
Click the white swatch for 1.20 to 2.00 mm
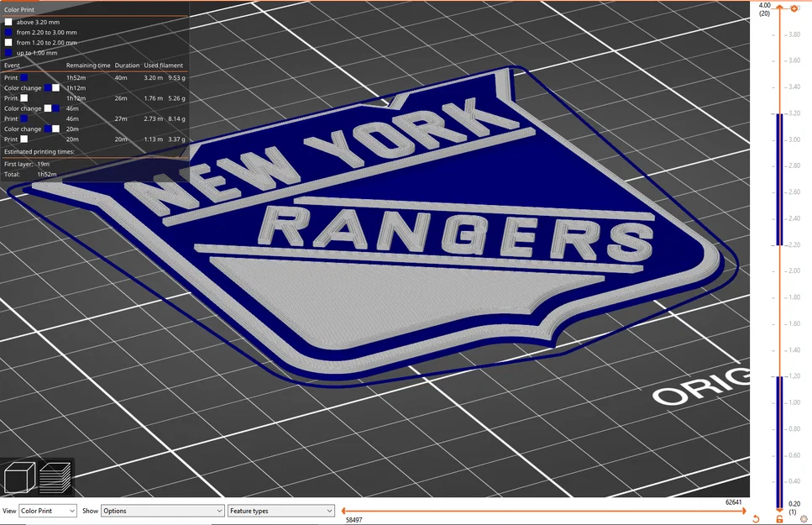coord(8,43)
